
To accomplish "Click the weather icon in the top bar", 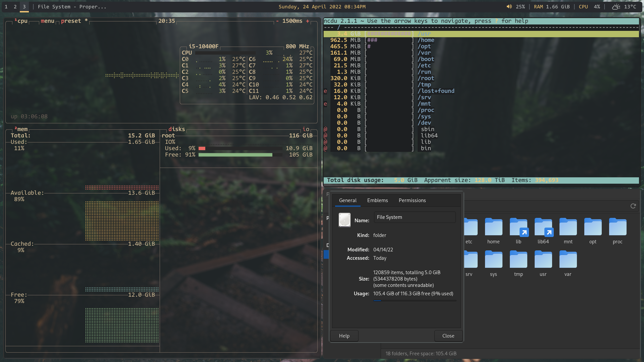I will coord(616,6).
